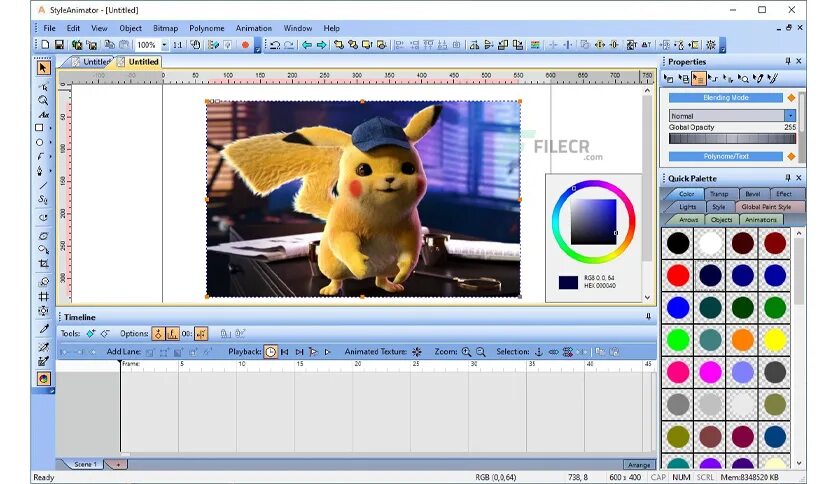The image size is (836, 484).
Task: Select the text tool in left toolbox
Action: point(43,115)
